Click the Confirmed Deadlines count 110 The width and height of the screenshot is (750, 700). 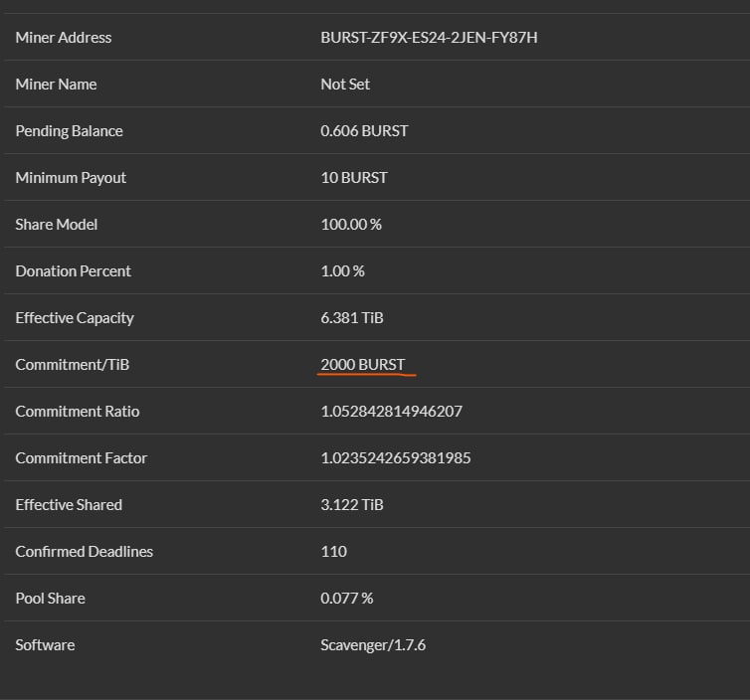(334, 552)
